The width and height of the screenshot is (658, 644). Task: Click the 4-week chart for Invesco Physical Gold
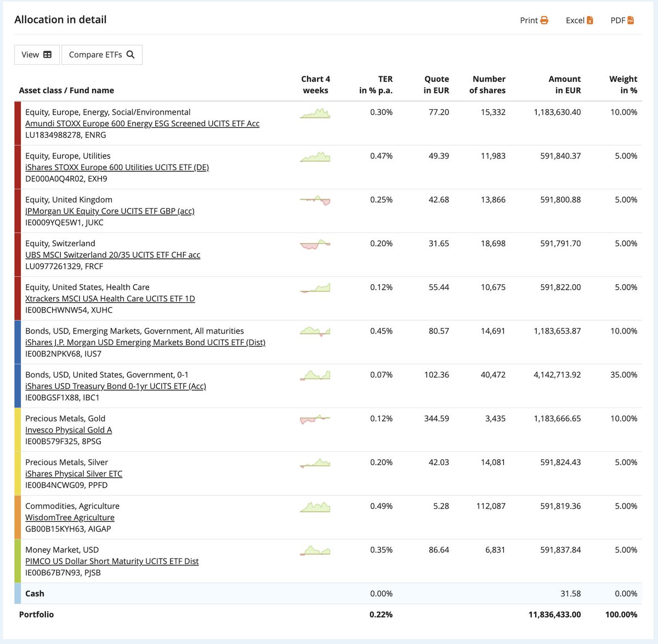315,420
